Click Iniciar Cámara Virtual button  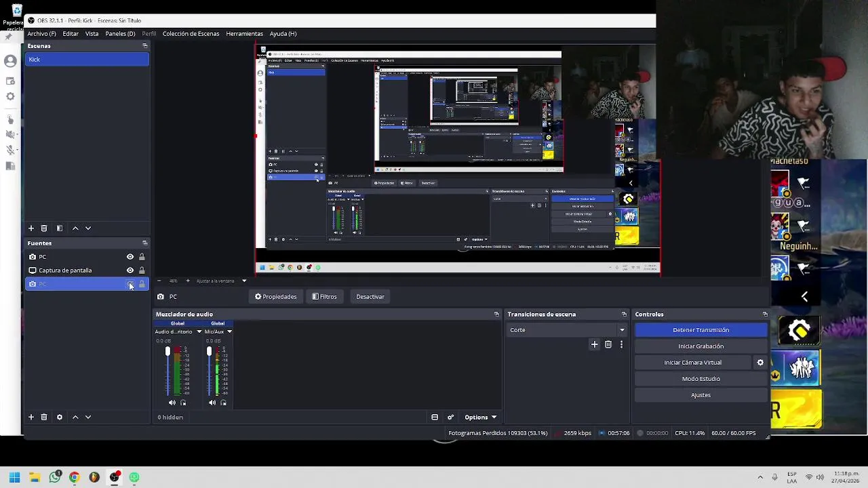[x=693, y=363]
